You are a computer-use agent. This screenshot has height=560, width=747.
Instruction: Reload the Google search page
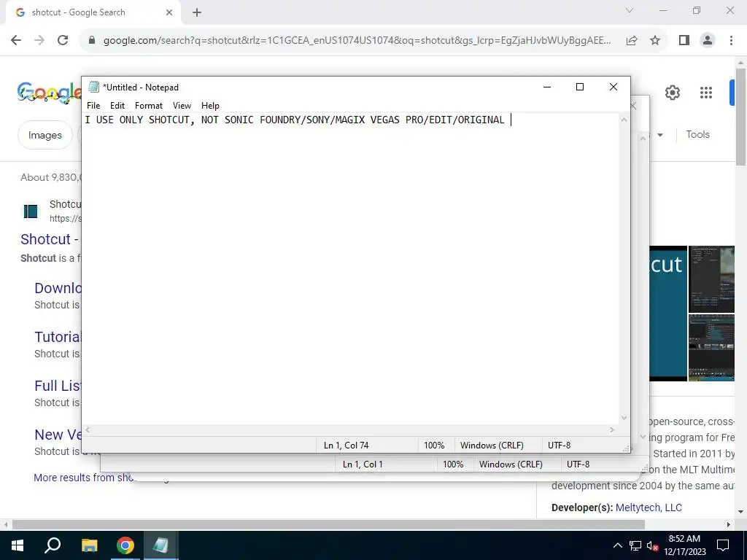(x=63, y=40)
